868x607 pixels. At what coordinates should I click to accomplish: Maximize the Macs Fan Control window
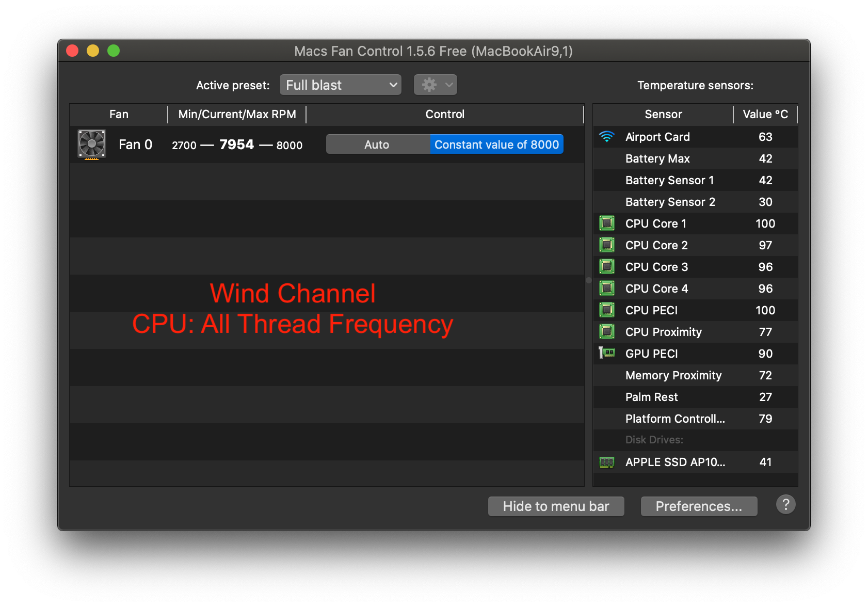(114, 51)
